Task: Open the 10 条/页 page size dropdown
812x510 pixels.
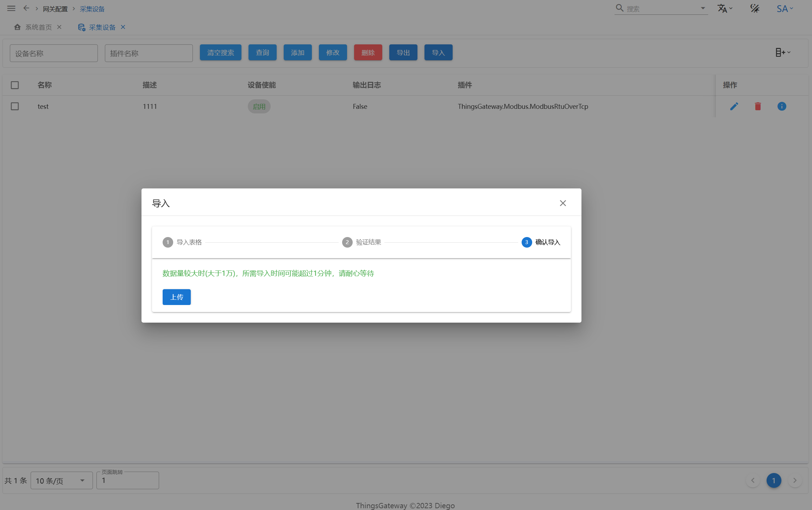Action: [62, 480]
